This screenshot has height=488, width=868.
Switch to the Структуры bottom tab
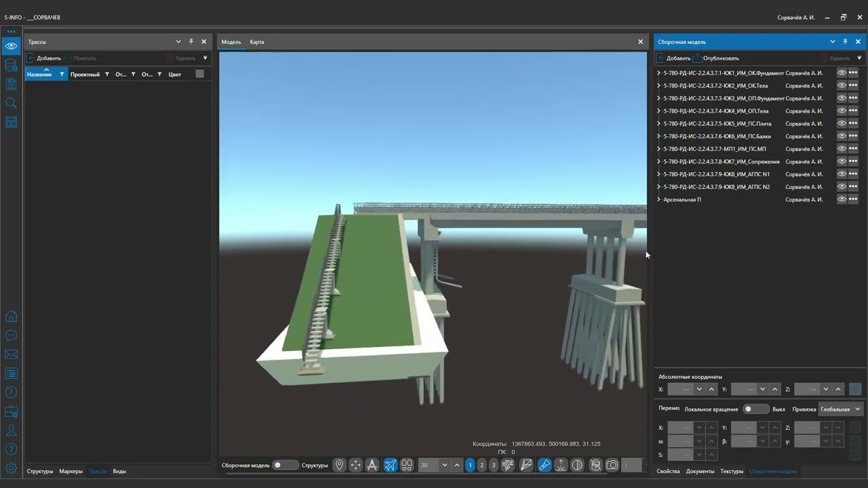coord(40,471)
